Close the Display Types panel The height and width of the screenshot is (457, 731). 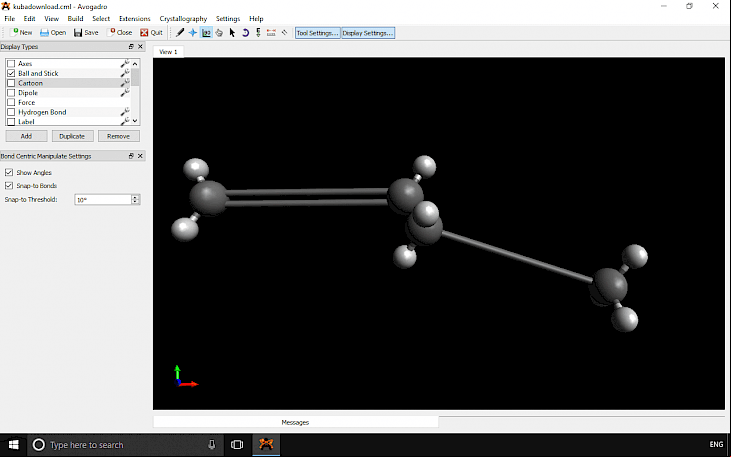pyautogui.click(x=140, y=47)
